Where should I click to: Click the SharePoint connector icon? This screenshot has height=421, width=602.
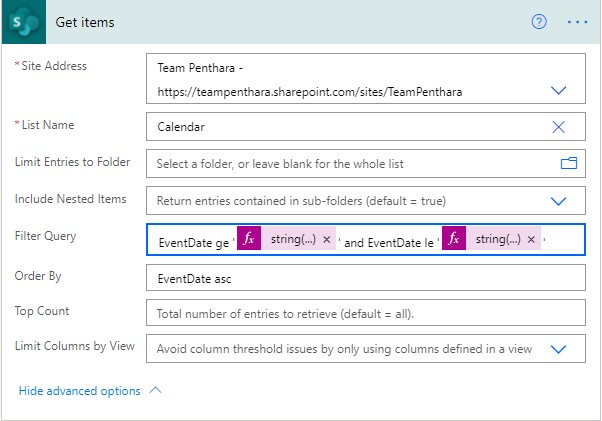24,22
